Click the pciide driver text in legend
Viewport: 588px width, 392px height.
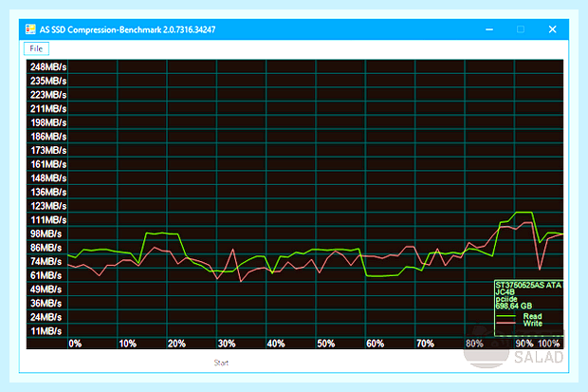point(506,299)
